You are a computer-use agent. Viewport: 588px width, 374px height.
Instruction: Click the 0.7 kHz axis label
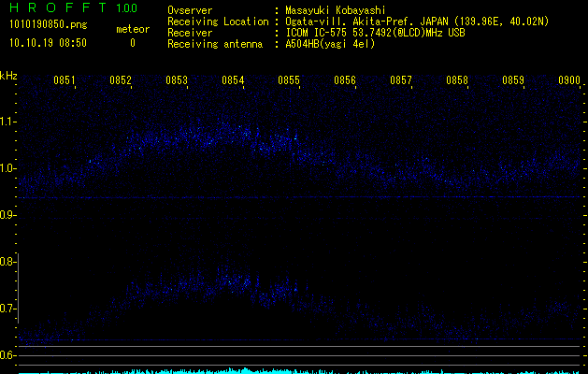7,309
